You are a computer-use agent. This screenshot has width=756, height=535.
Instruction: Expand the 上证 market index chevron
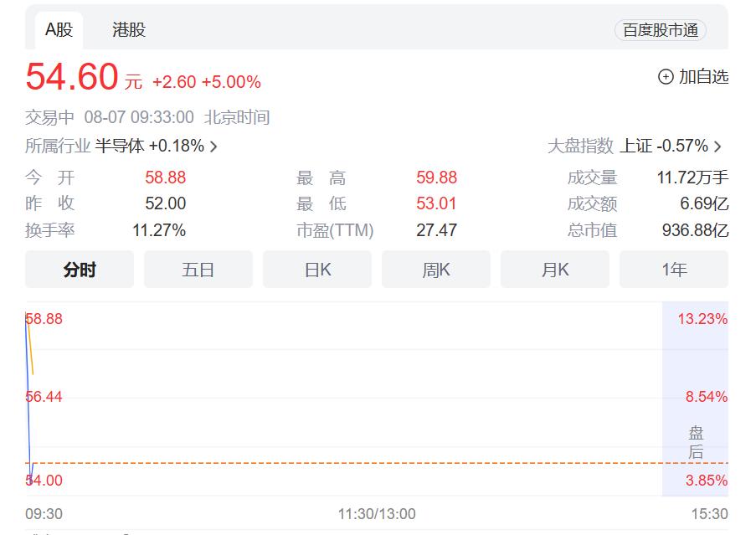(717, 147)
